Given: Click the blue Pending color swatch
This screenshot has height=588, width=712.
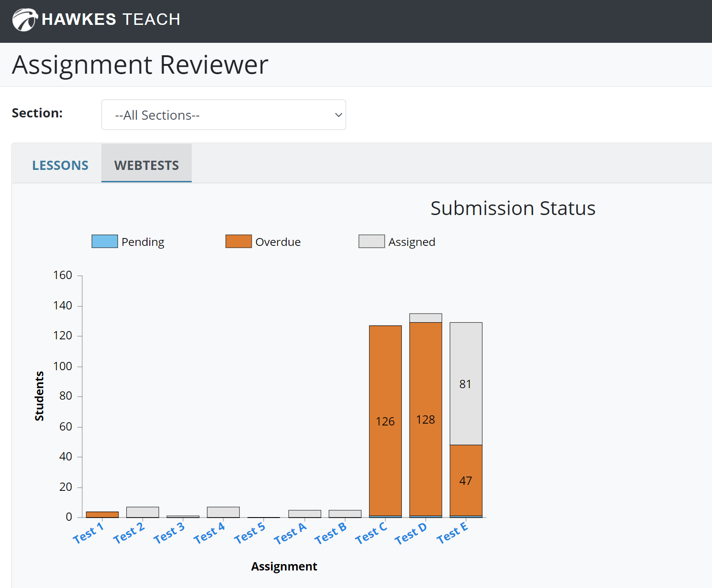Looking at the screenshot, I should (105, 241).
